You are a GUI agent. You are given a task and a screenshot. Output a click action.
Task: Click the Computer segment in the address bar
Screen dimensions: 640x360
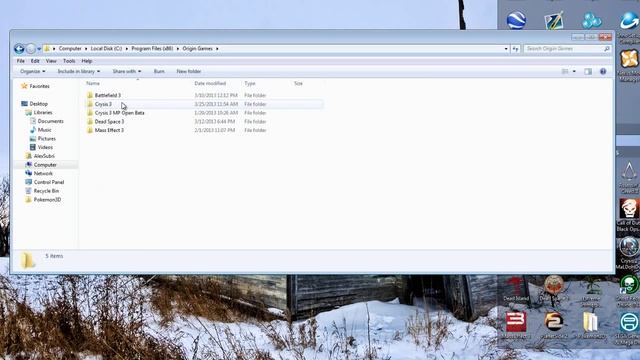(70, 49)
